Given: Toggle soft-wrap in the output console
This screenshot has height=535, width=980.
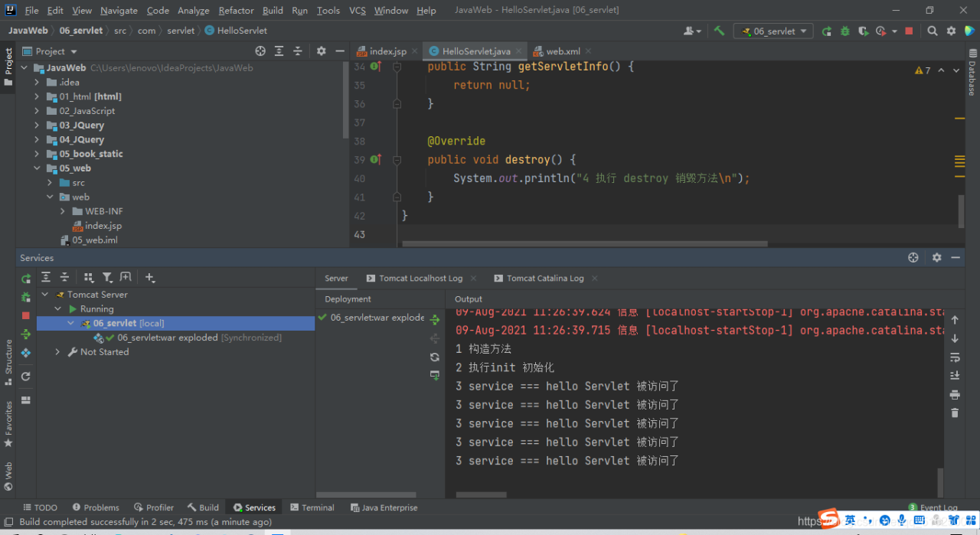Looking at the screenshot, I should pos(955,357).
